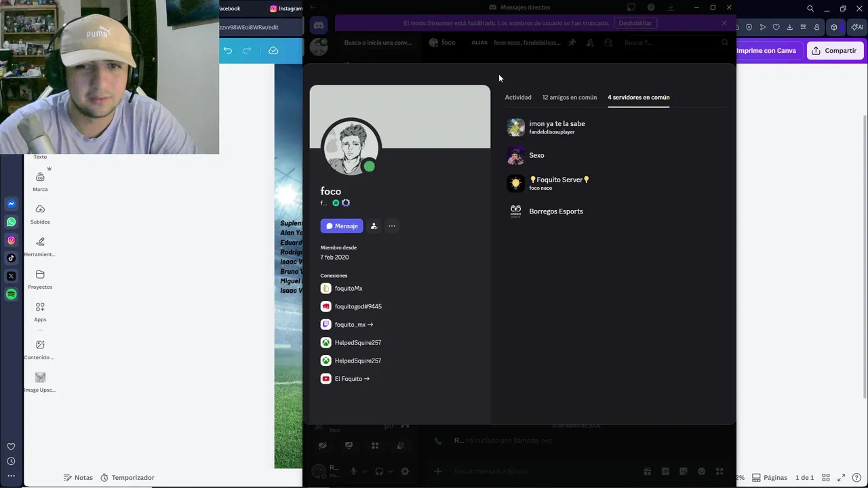Open TikTok in the browser sidebar

[x=11, y=258]
